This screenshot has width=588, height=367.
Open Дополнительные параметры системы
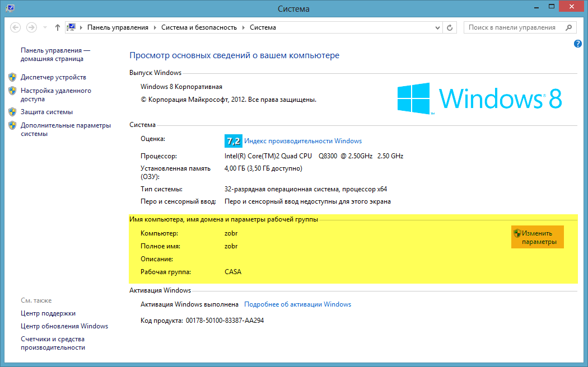[x=66, y=130]
